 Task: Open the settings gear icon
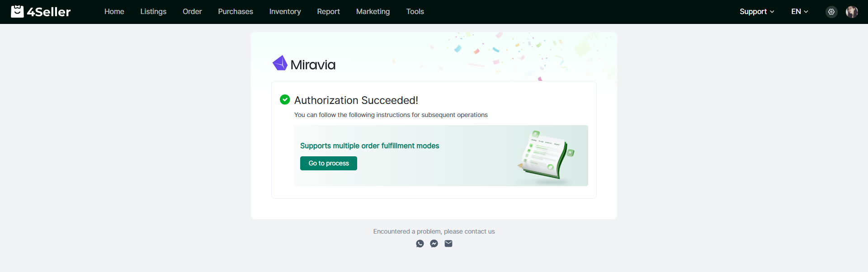point(831,12)
